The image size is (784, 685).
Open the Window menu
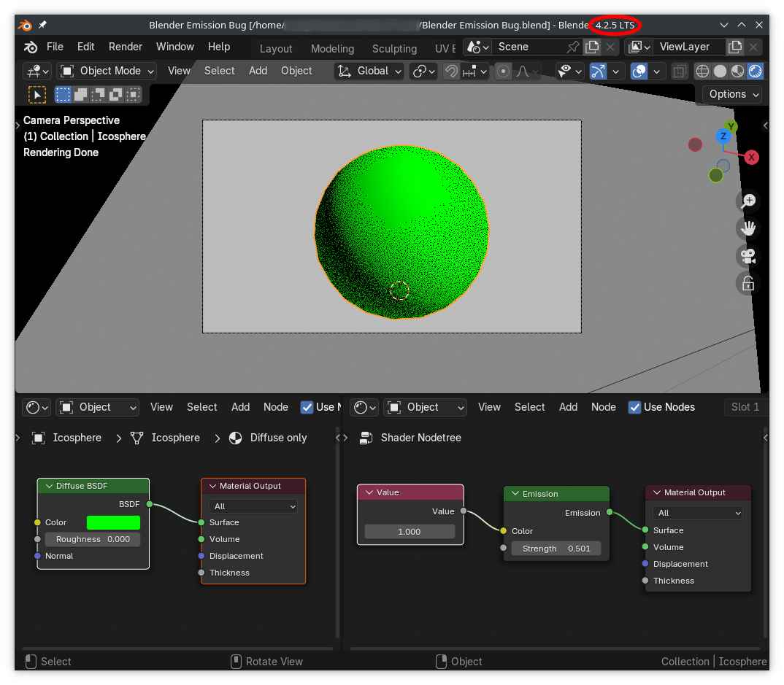175,47
